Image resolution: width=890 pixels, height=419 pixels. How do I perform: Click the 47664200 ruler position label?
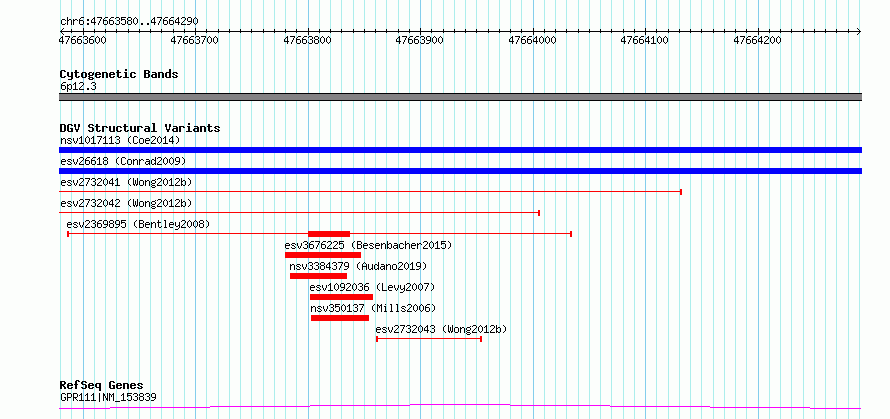tap(758, 40)
